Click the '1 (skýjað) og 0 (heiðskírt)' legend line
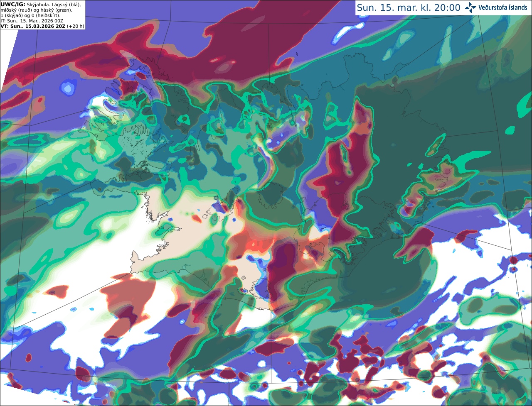This screenshot has width=532, height=406. coord(31,15)
